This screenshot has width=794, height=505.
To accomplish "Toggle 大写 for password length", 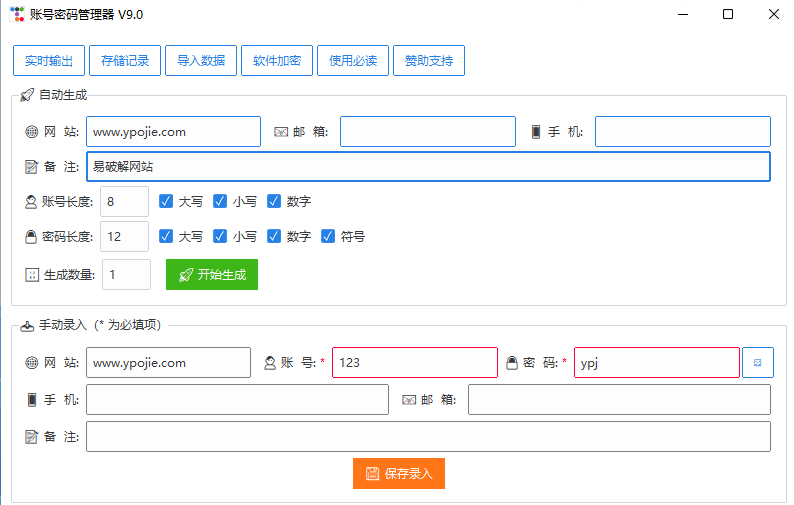I will point(166,236).
